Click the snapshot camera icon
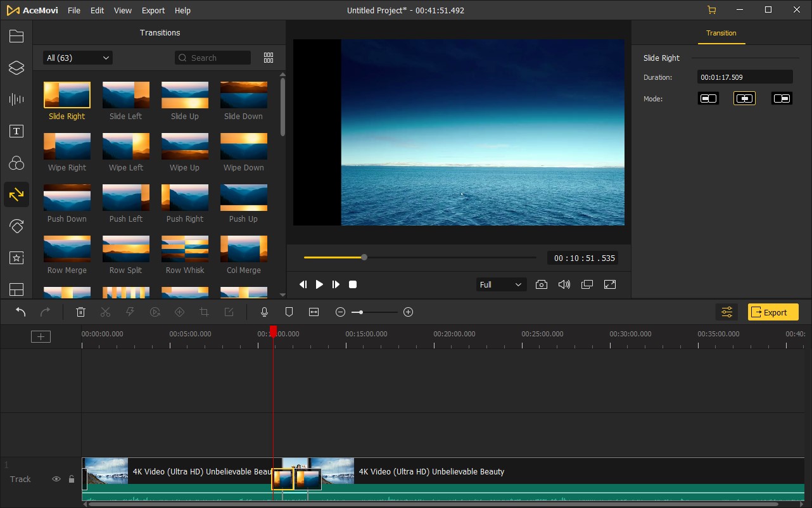Screen dimensions: 812x508 541,284
